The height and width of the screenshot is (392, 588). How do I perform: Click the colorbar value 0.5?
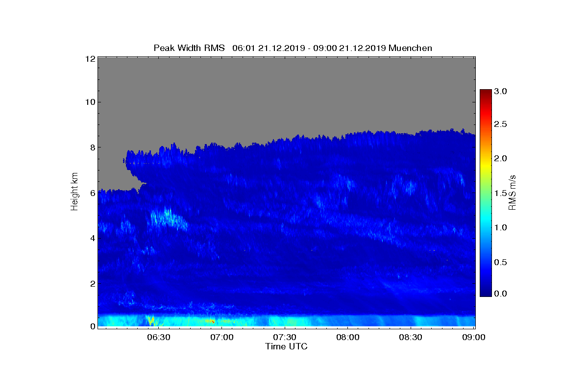click(x=500, y=262)
